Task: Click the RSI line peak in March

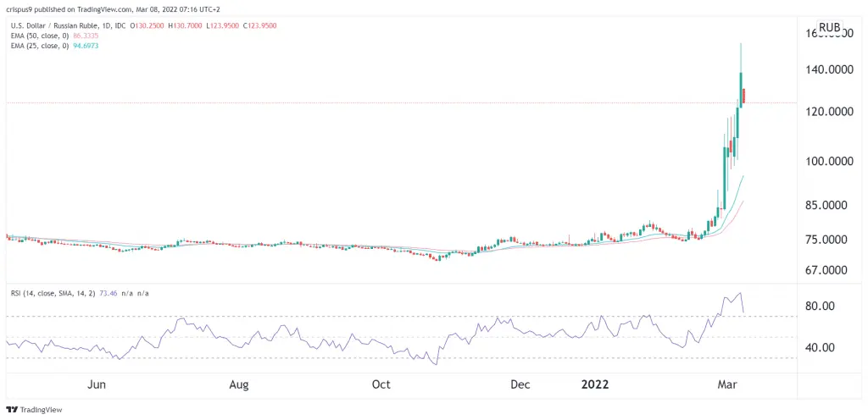Action: (740, 294)
